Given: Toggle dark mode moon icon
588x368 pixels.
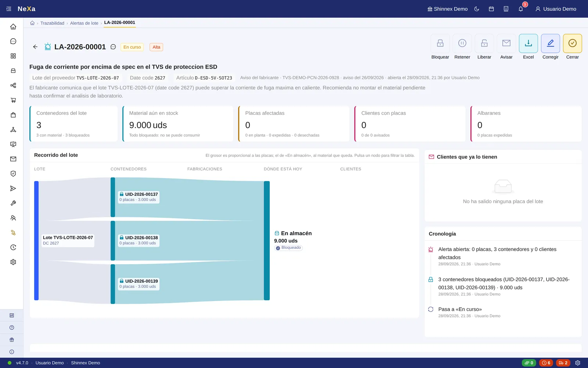Looking at the screenshot, I should point(477,9).
